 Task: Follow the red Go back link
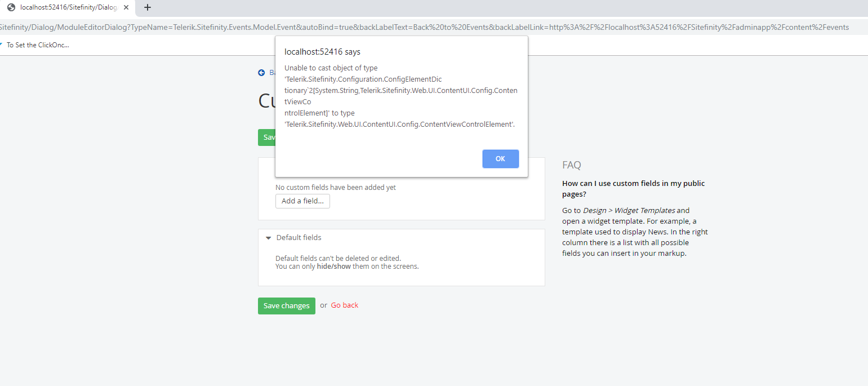pyautogui.click(x=345, y=305)
